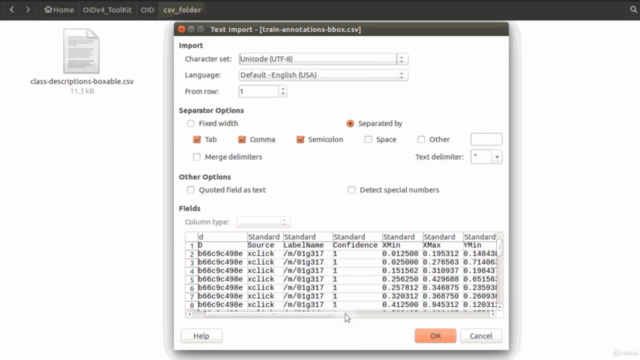Click the From row spinner arrows

(283, 91)
